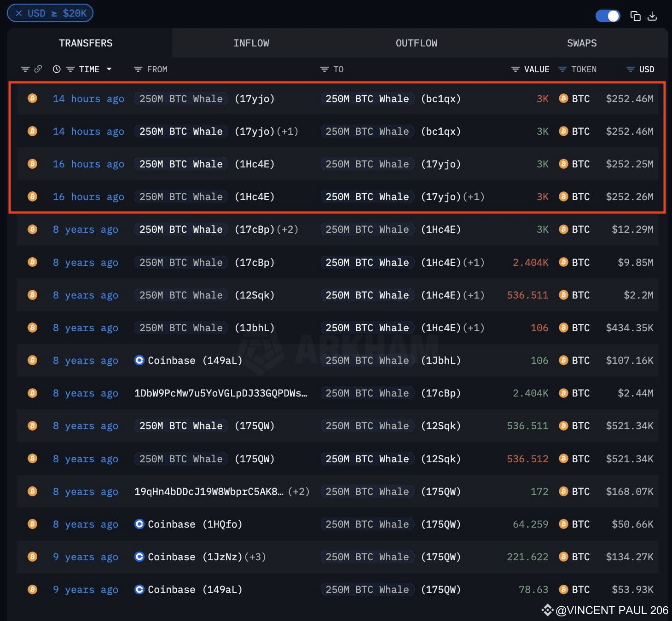Remove the USD ≥ $20K filter chip

tap(19, 13)
